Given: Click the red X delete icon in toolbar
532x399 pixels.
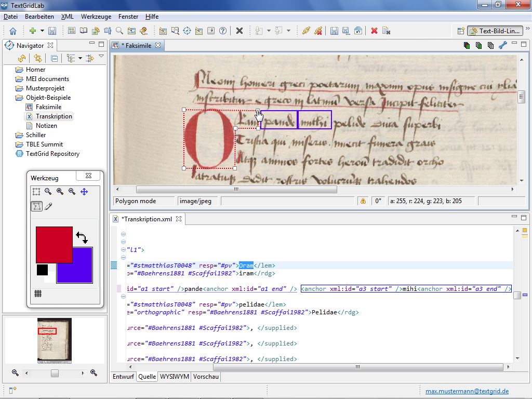Looking at the screenshot, I should pos(374,31).
